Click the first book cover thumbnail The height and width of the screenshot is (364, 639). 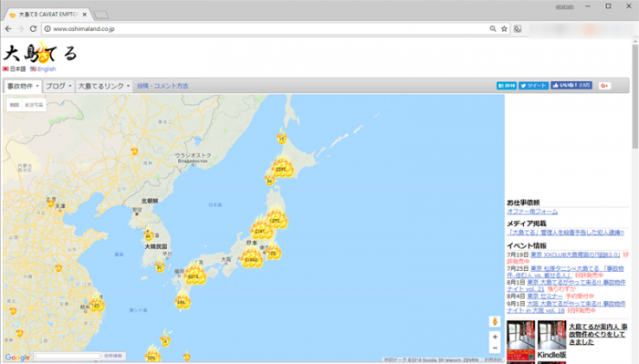tap(521, 341)
